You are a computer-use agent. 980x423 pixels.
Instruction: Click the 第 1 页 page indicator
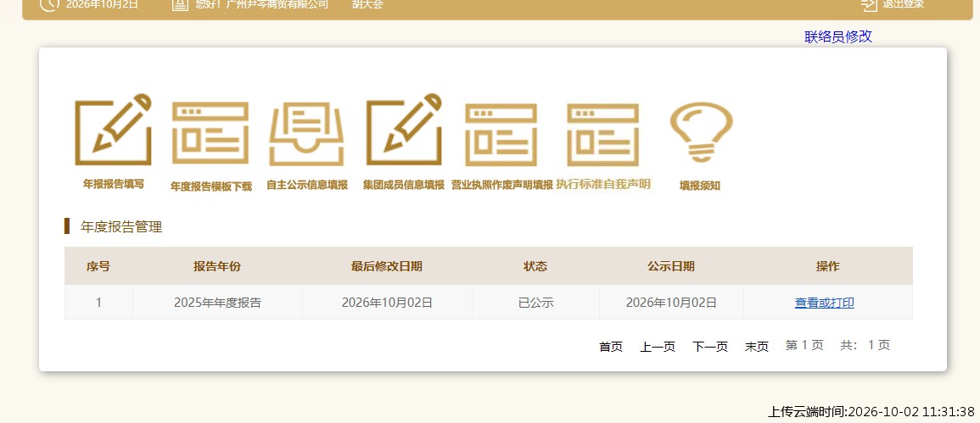coord(804,345)
